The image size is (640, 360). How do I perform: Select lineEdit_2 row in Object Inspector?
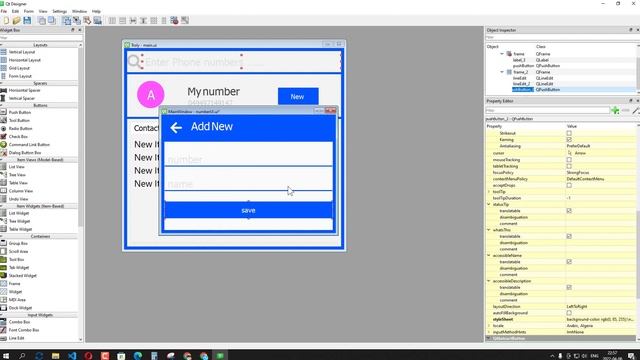[x=561, y=84]
